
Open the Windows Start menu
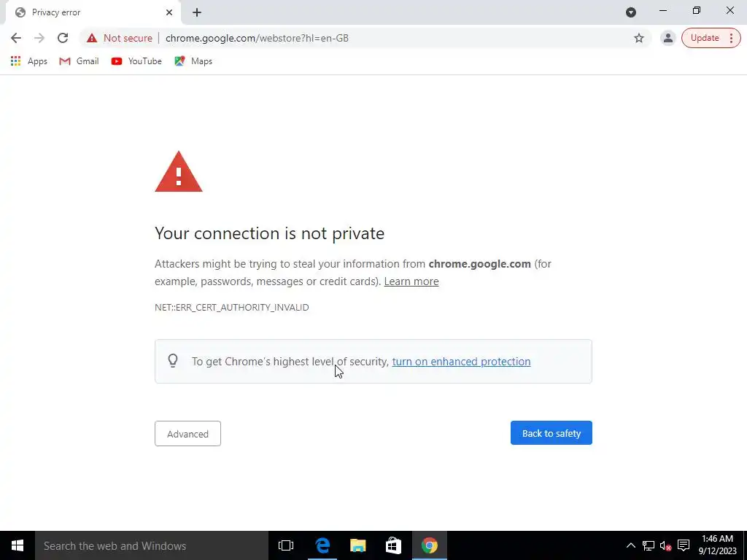(x=18, y=545)
